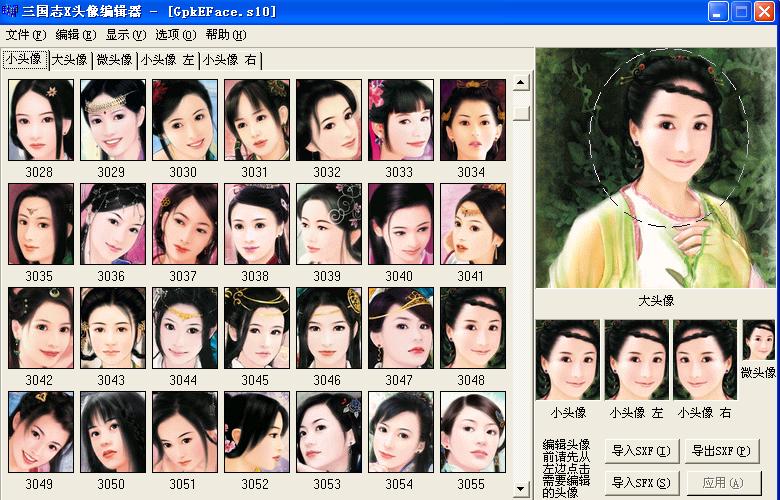Select portrait thumbnail 3050
This screenshot has height=500, width=780.
(x=113, y=432)
